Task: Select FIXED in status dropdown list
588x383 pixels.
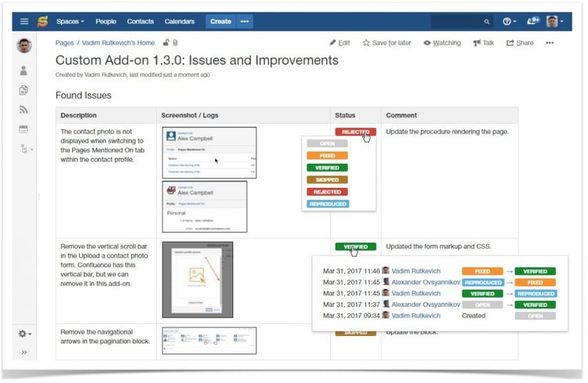Action: click(326, 155)
